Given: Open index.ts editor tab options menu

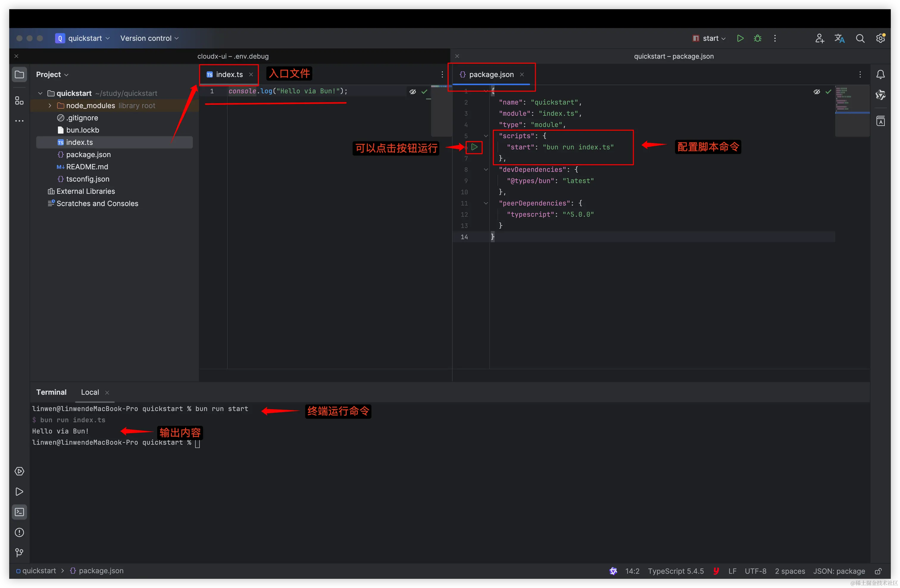Looking at the screenshot, I should [x=442, y=74].
